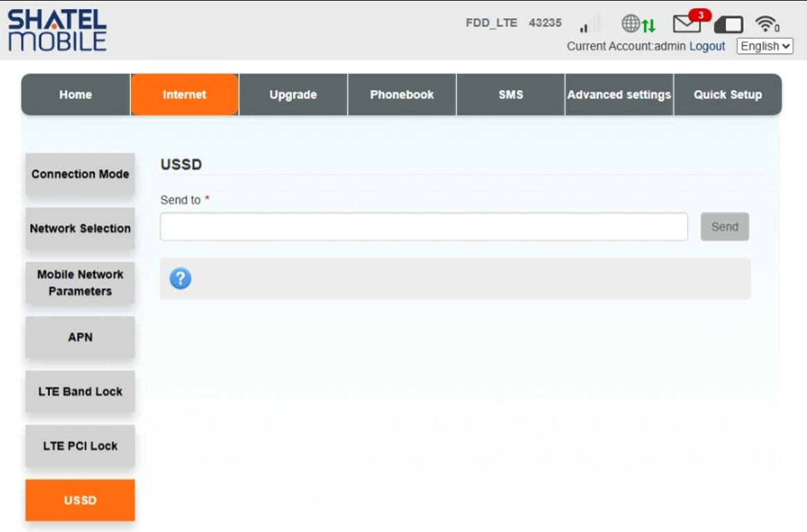Click the Send button

click(x=725, y=227)
